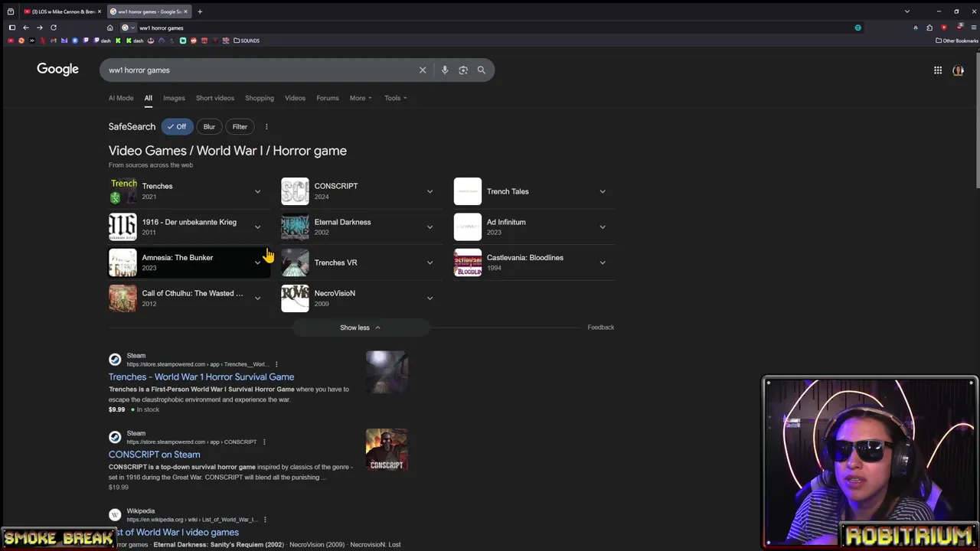
Task: Set SafeSearch to Off
Action: pyautogui.click(x=177, y=127)
